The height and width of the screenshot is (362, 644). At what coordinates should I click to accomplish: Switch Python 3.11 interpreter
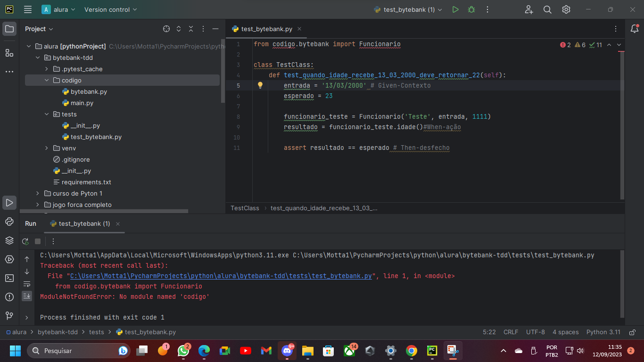(603, 332)
